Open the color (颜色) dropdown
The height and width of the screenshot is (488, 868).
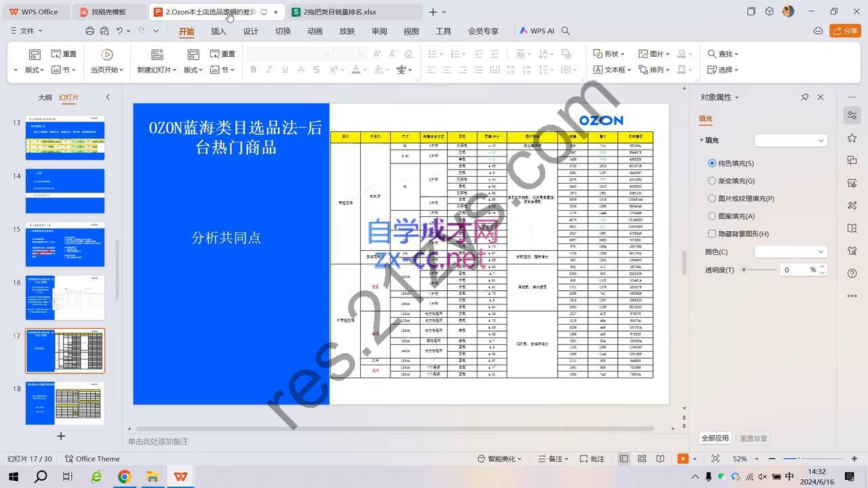[791, 251]
